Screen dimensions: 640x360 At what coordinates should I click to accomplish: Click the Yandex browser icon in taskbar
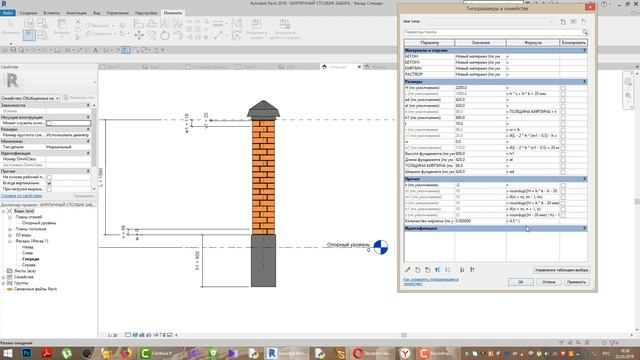pyautogui.click(x=405, y=353)
